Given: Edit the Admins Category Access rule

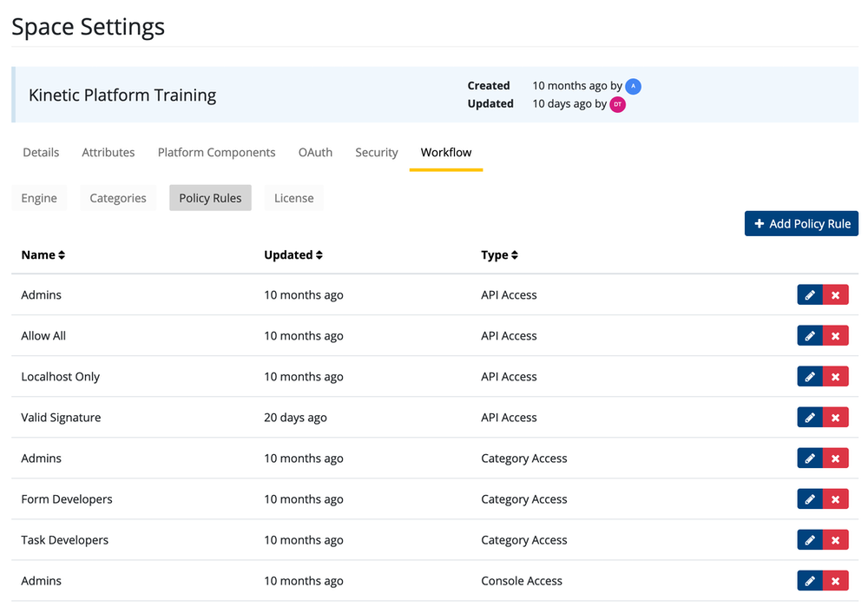Looking at the screenshot, I should [810, 459].
